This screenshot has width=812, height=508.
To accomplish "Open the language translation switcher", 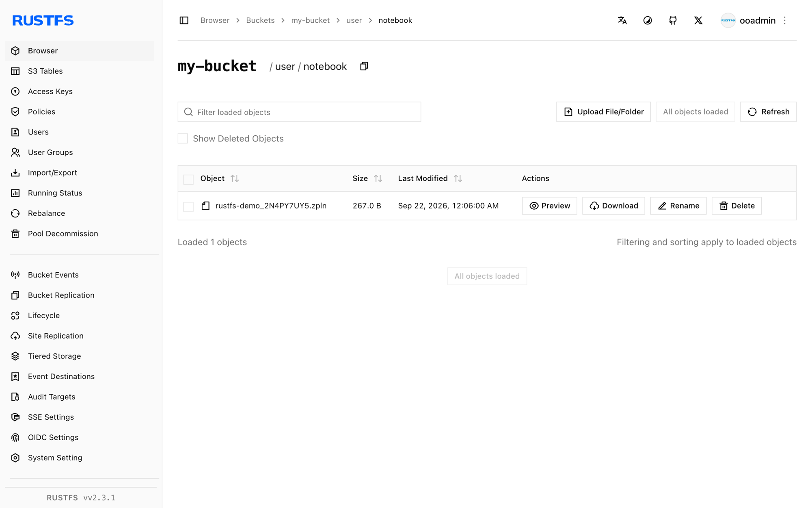I will pyautogui.click(x=622, y=20).
